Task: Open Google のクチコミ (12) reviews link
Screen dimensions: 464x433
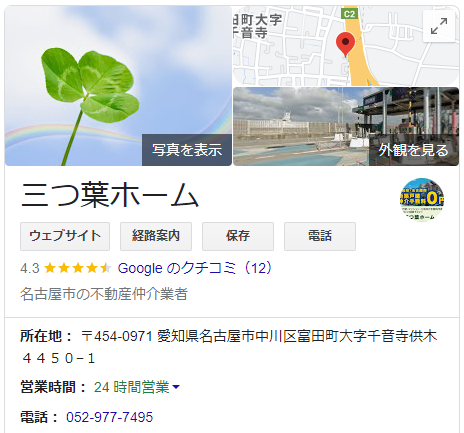Action: (195, 268)
